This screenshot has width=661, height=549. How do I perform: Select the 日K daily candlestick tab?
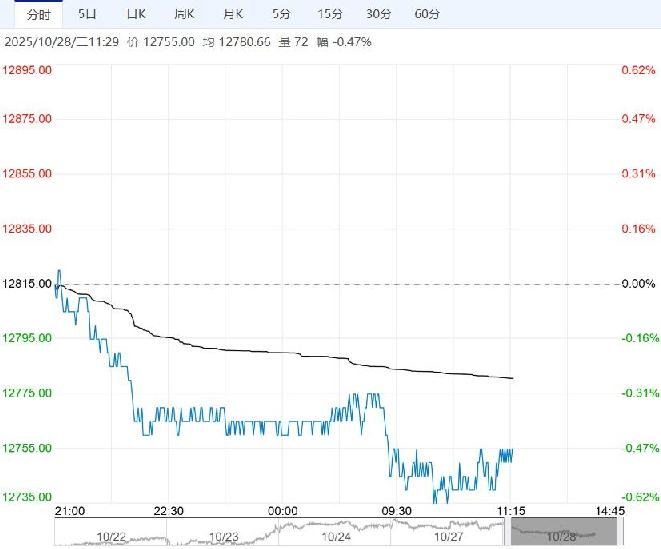135,14
